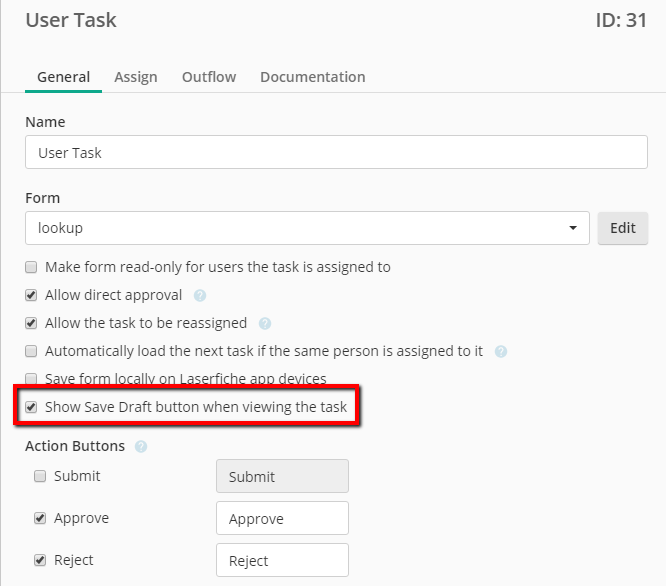Click help icon for automatically load next task

[x=501, y=351]
